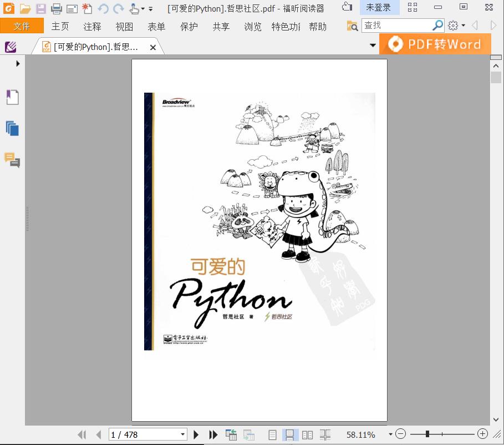Switch to the 主页 ribbon tab

point(60,26)
